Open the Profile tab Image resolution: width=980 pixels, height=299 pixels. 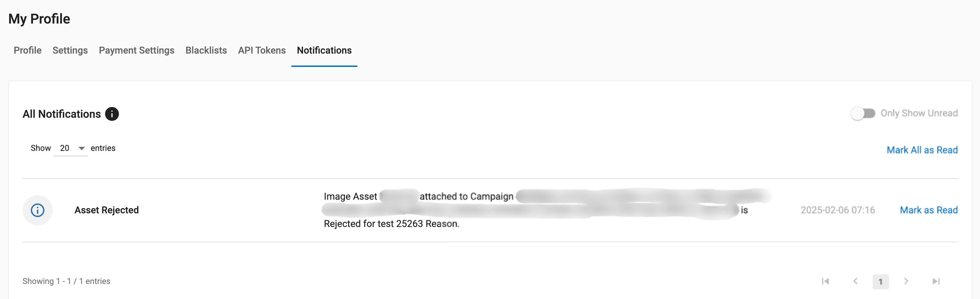tap(27, 51)
